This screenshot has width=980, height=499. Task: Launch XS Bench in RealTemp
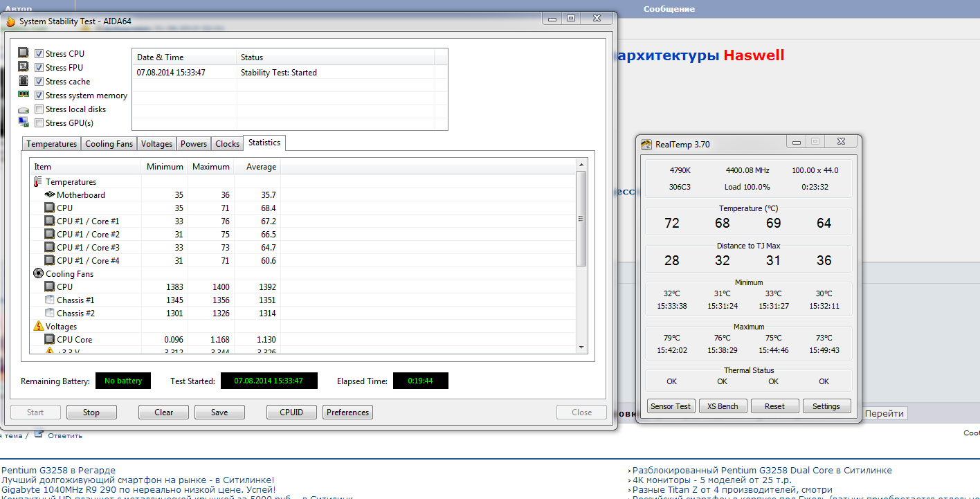[x=723, y=406]
